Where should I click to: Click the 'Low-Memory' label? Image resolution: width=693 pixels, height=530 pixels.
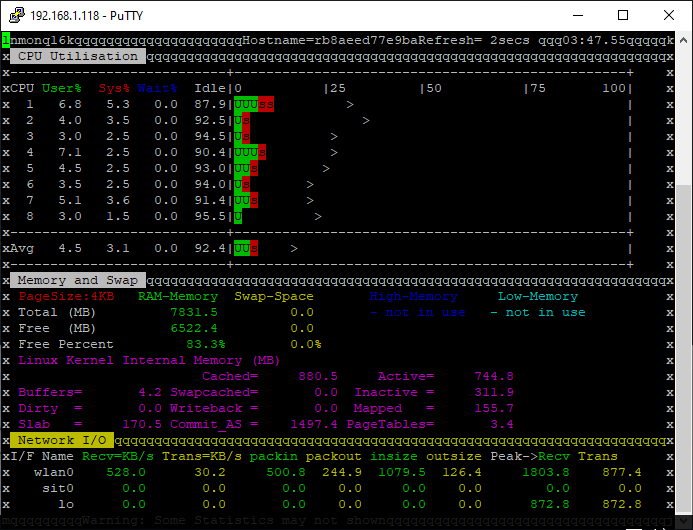click(x=538, y=296)
